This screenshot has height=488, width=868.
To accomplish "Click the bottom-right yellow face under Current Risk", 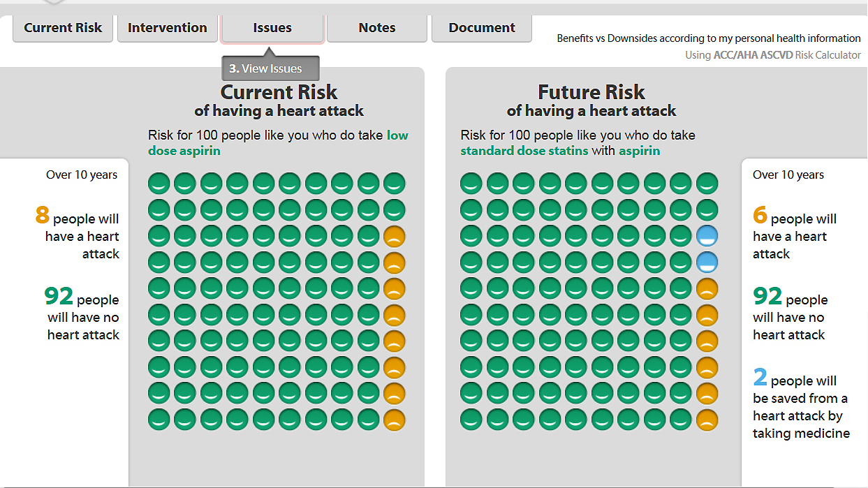I will coord(394,420).
